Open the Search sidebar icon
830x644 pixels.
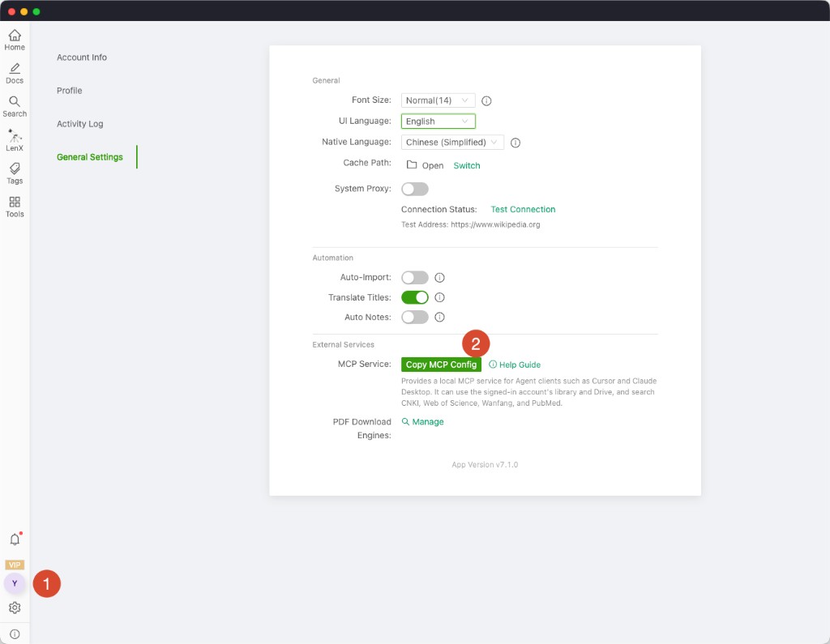(x=15, y=107)
